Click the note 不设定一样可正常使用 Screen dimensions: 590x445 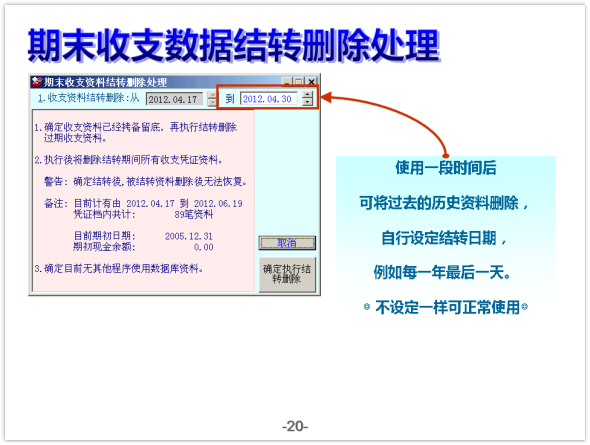[x=447, y=307]
